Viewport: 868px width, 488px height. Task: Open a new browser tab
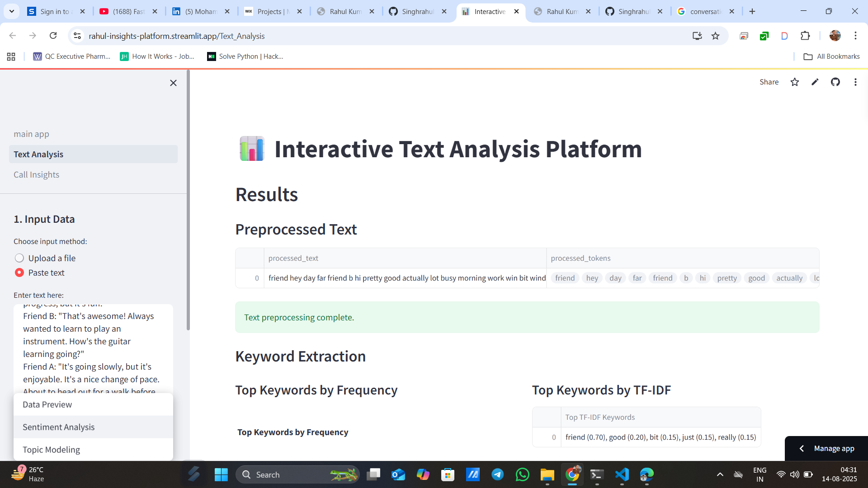tap(752, 11)
